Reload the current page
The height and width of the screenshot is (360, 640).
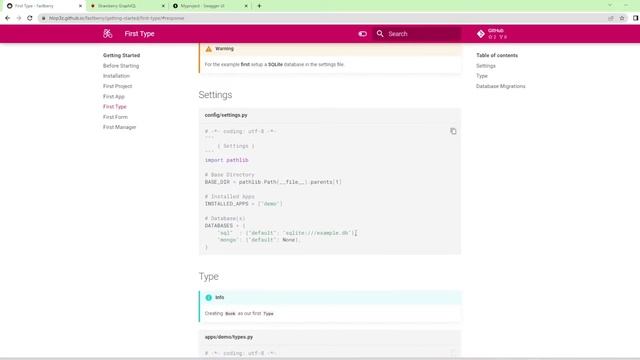coord(30,18)
